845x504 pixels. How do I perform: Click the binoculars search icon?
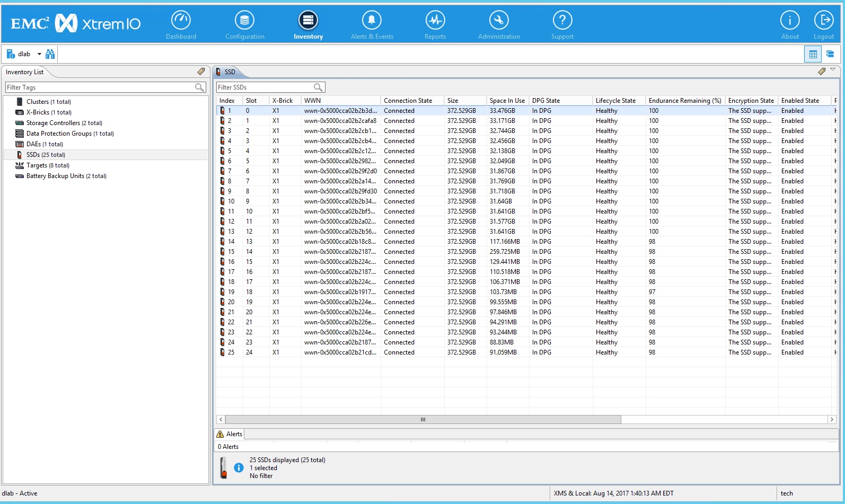[50, 54]
